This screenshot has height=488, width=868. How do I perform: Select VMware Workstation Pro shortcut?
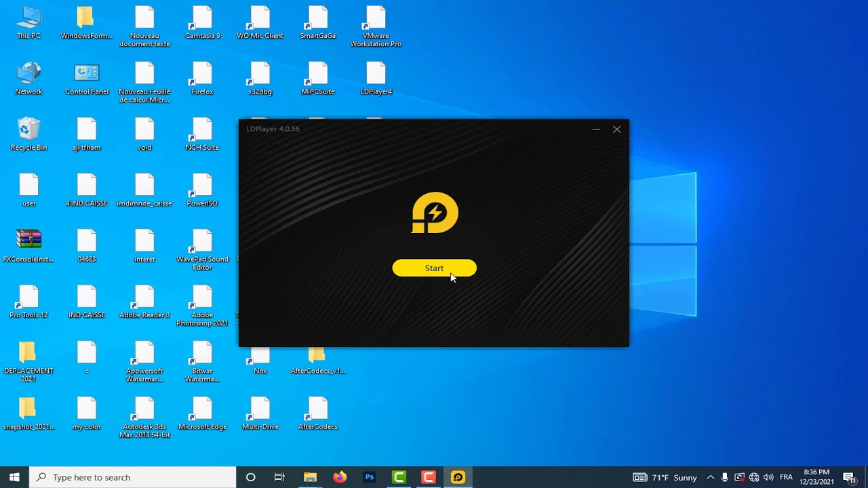click(376, 27)
